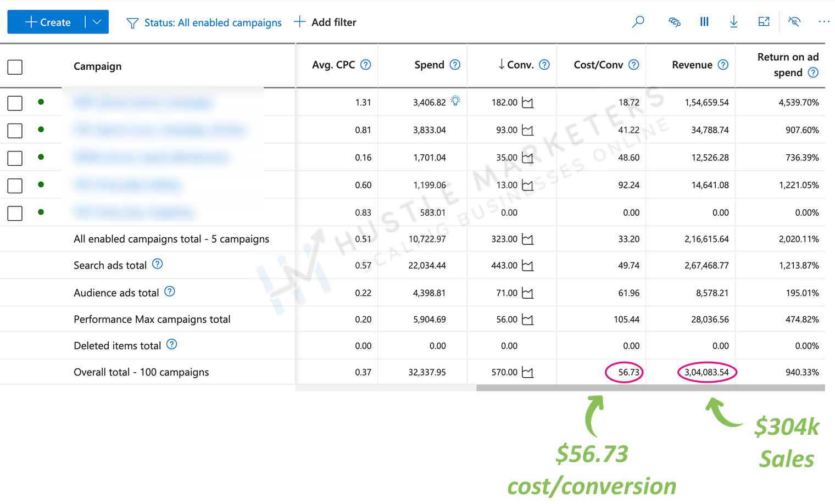Open the blurred campaign name with 1,701.04 spend
The height and width of the screenshot is (504, 835).
point(151,158)
